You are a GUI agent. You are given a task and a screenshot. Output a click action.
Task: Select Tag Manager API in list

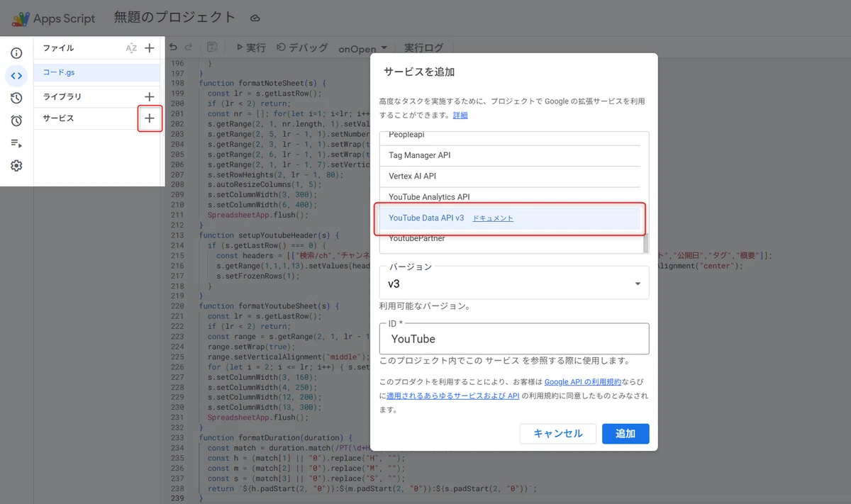[x=510, y=155]
